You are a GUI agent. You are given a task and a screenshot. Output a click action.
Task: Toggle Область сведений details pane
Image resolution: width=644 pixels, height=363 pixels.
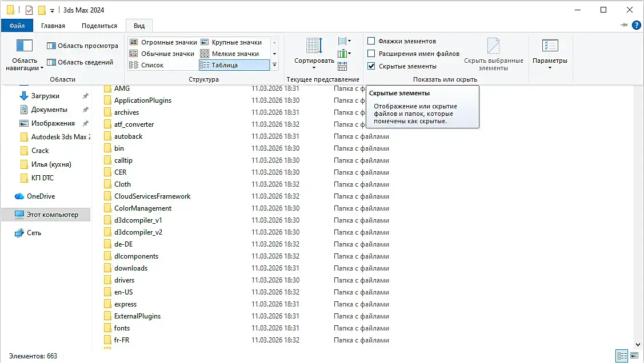pos(80,62)
